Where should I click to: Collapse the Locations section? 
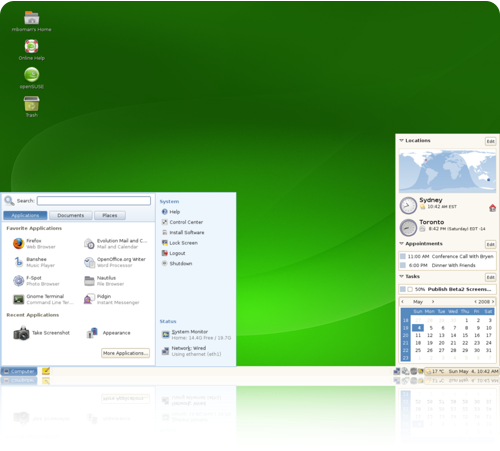(401, 141)
